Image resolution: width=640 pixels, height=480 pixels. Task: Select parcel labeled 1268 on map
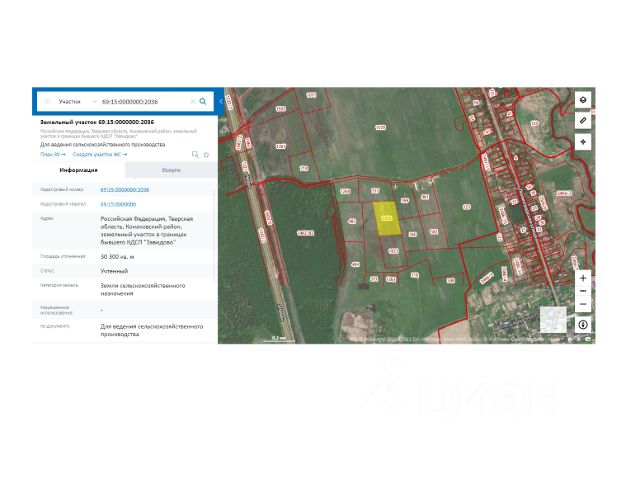pos(345,191)
